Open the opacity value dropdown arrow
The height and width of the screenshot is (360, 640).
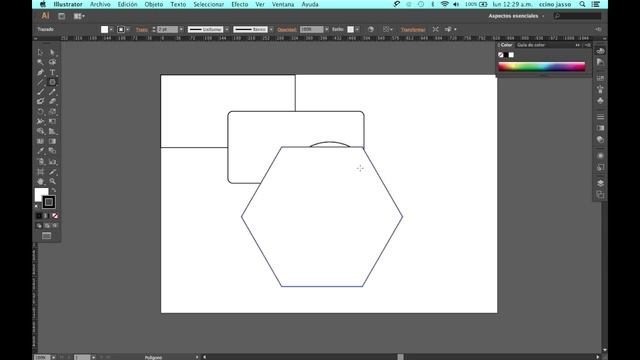pos(327,29)
